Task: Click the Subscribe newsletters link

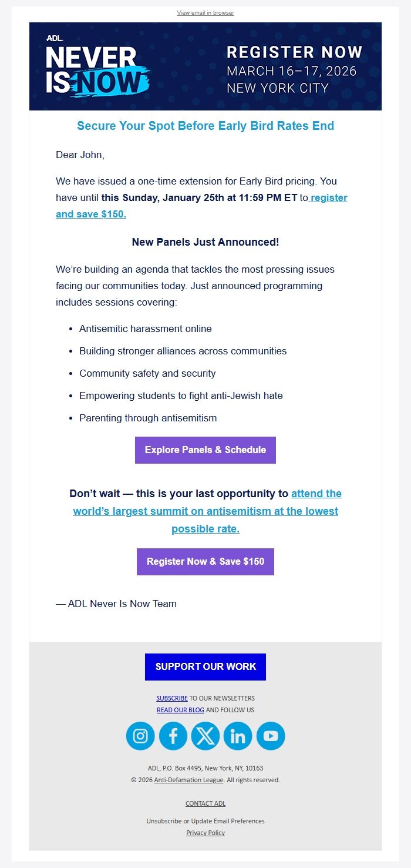Action: click(x=171, y=698)
